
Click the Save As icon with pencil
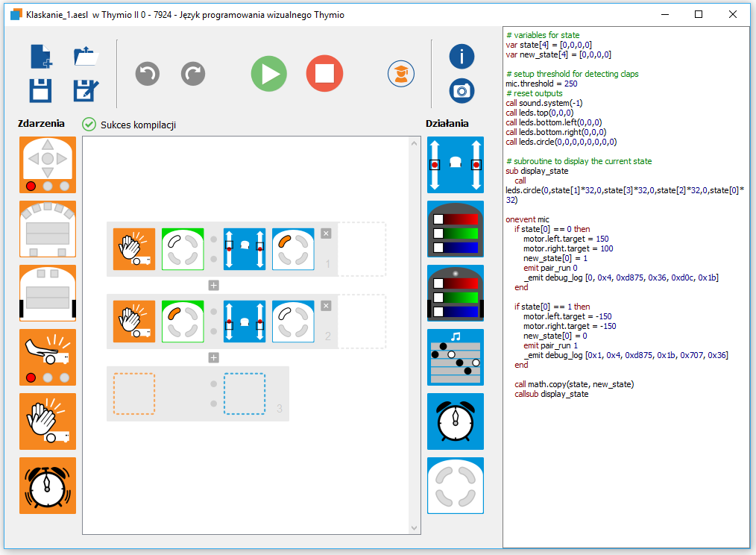(x=86, y=90)
